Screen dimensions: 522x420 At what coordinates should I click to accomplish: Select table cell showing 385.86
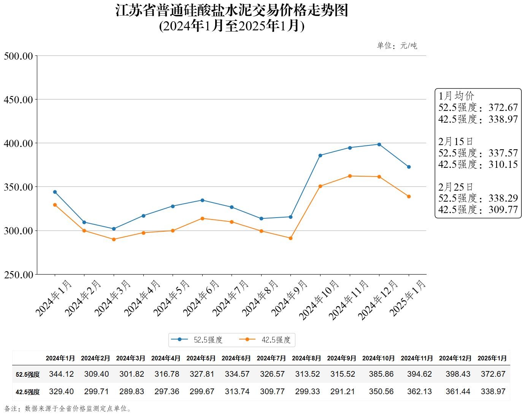tap(381, 374)
